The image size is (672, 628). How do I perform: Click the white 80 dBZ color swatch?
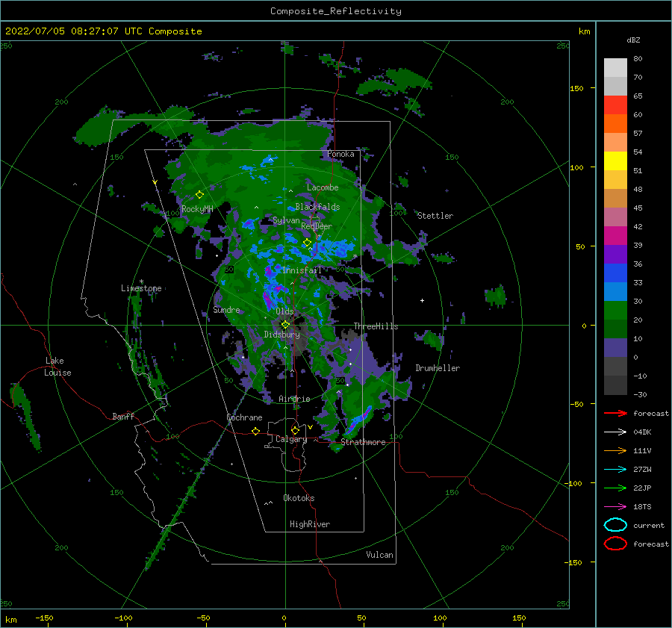(615, 67)
